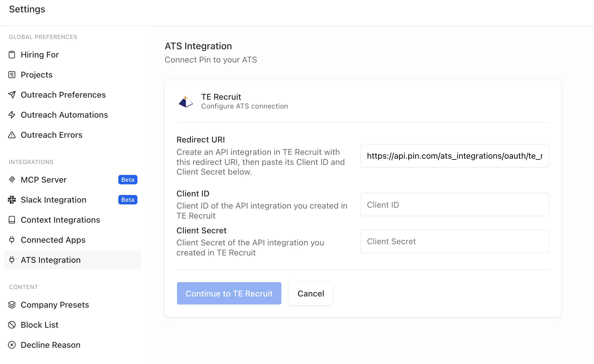Viewport: 594px width, 364px height.
Task: Click the Outreach Automations lightning icon
Action: (12, 115)
